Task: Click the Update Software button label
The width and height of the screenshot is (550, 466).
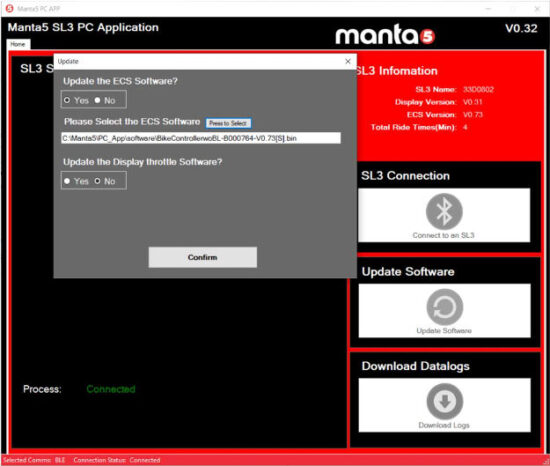Action: [x=444, y=331]
